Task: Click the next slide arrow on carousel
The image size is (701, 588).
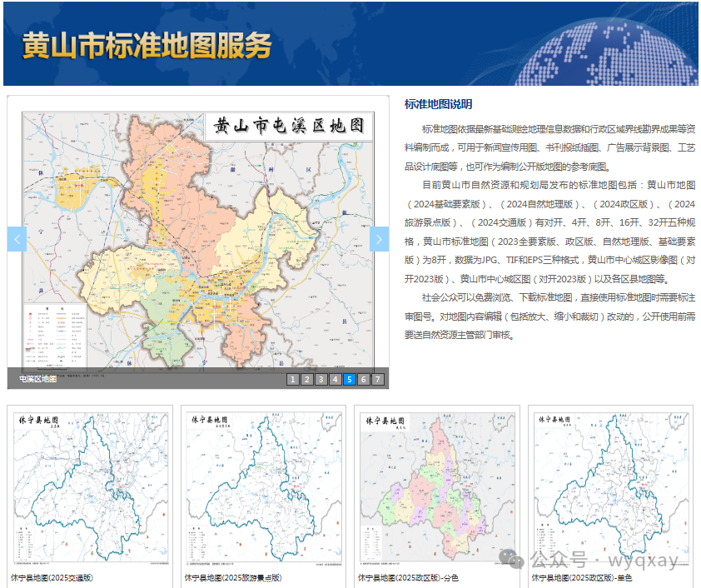Action: 379,239
